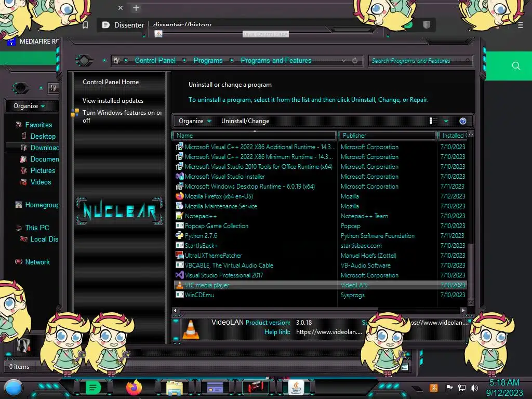Viewport: 532px width, 399px height.
Task: Select the VLC media player cone icon in the list
Action: (179, 285)
